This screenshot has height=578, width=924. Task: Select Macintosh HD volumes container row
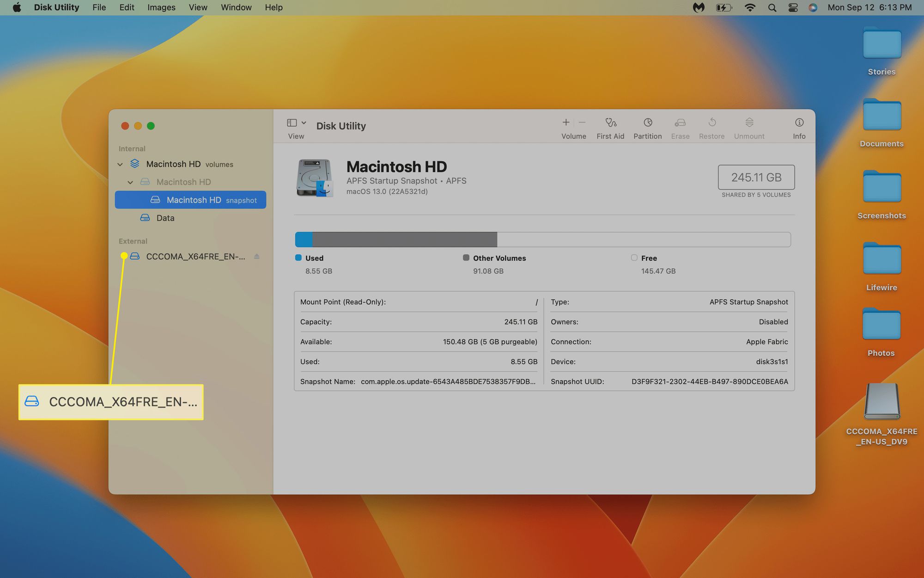190,164
